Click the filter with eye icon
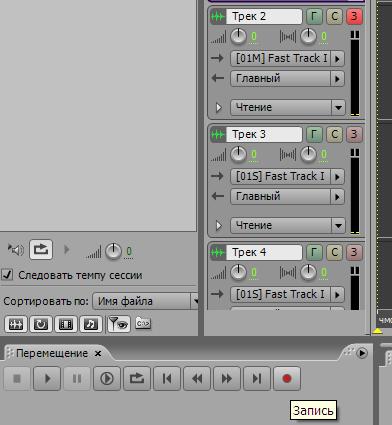The height and width of the screenshot is (425, 392). (x=119, y=324)
